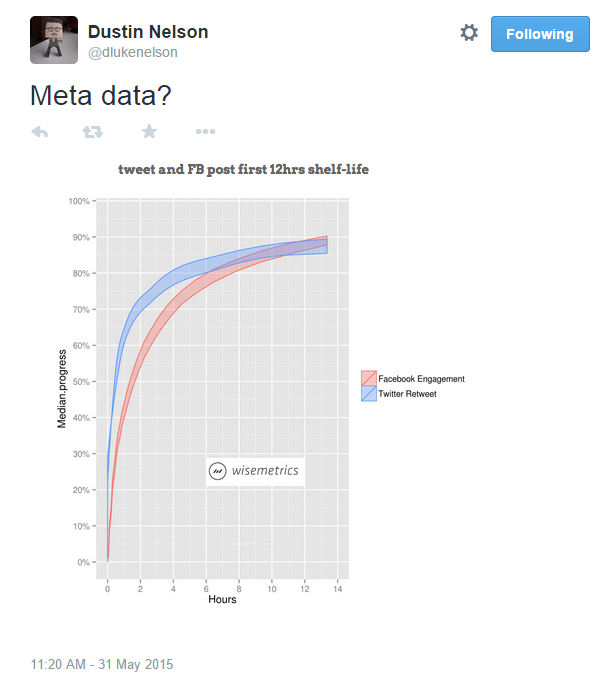
Task: Click the reply arrow icon
Action: pos(40,132)
